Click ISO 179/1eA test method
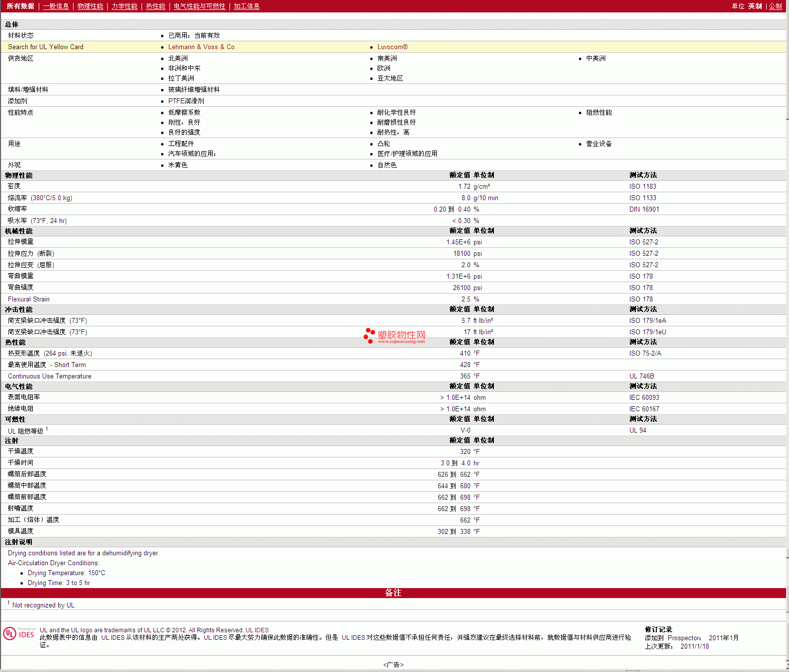The width and height of the screenshot is (789, 672). coord(648,320)
